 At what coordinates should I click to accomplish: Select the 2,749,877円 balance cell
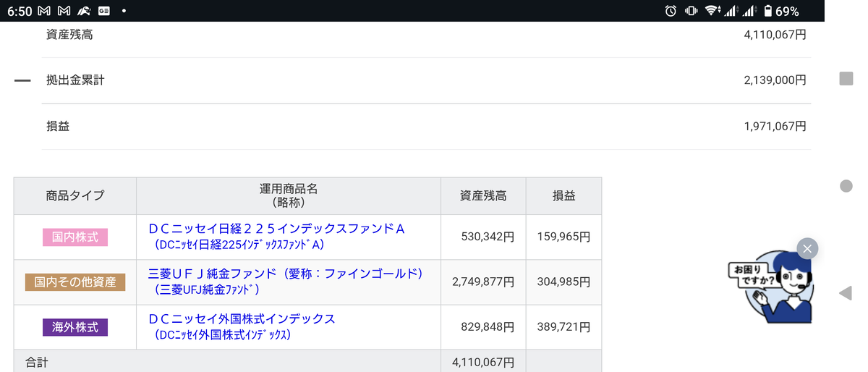click(x=483, y=282)
